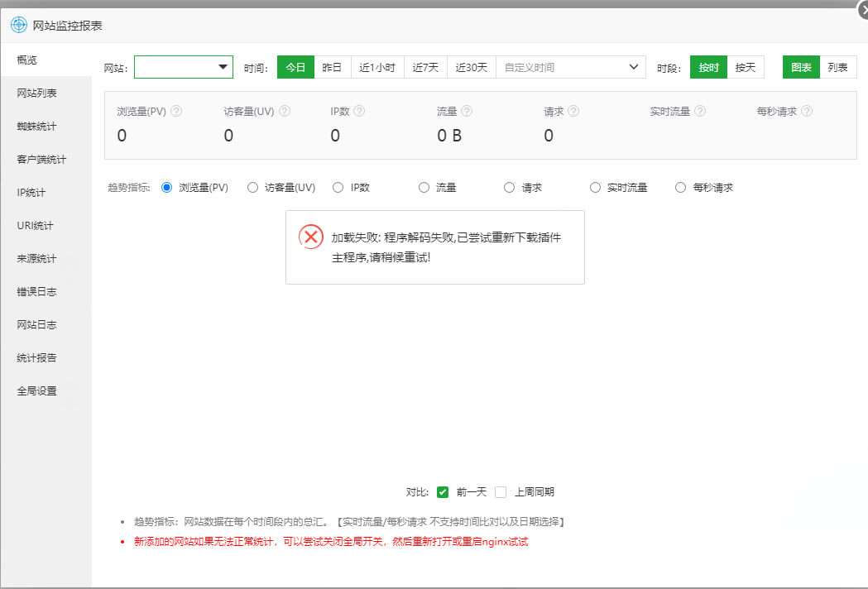Image resolution: width=868 pixels, height=589 pixels.
Task: Select the 访客量(UV) trend radio button
Action: click(252, 188)
